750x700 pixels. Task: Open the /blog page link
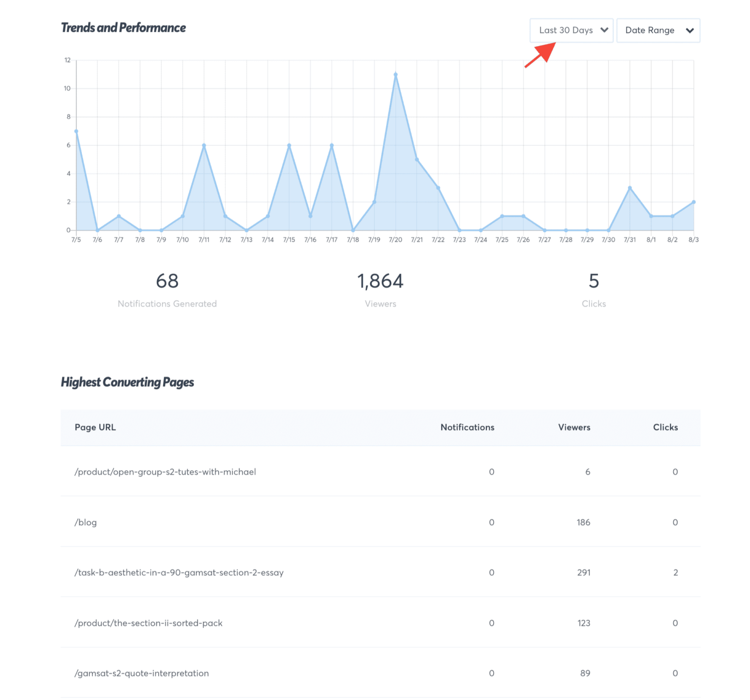[x=85, y=522]
